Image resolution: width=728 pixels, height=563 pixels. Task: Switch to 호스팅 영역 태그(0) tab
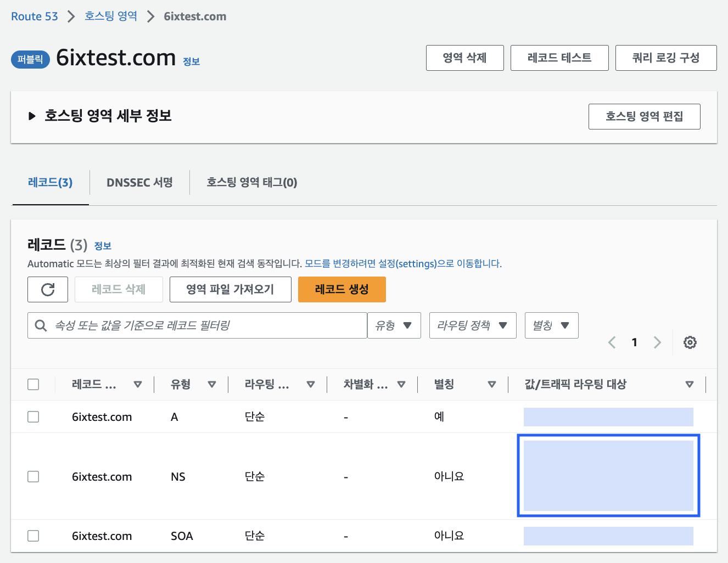252,182
